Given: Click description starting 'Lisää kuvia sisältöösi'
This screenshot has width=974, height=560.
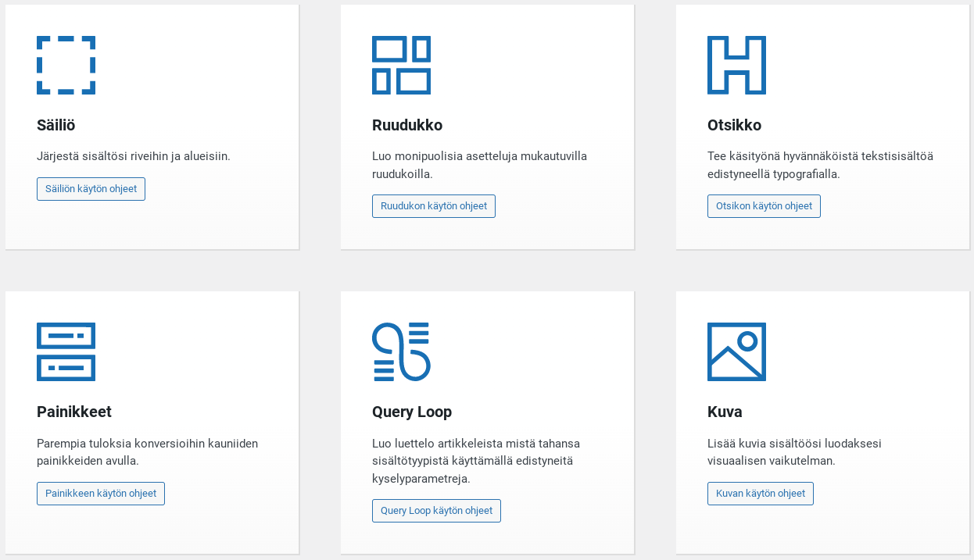Looking at the screenshot, I should click(794, 452).
